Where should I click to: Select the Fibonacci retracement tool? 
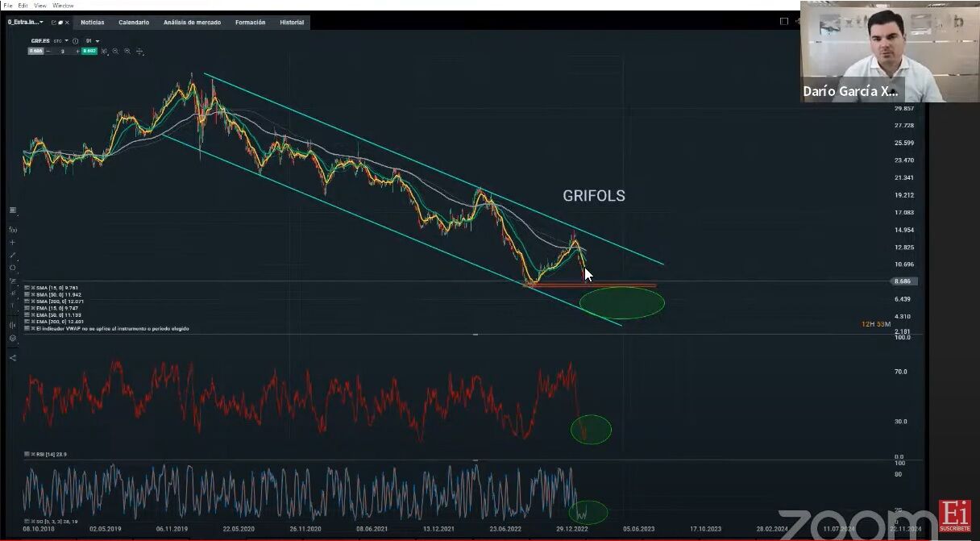[x=12, y=281]
